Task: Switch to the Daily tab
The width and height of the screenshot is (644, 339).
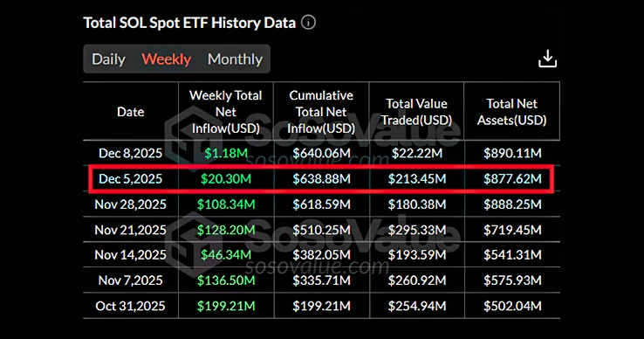Action: pos(108,59)
